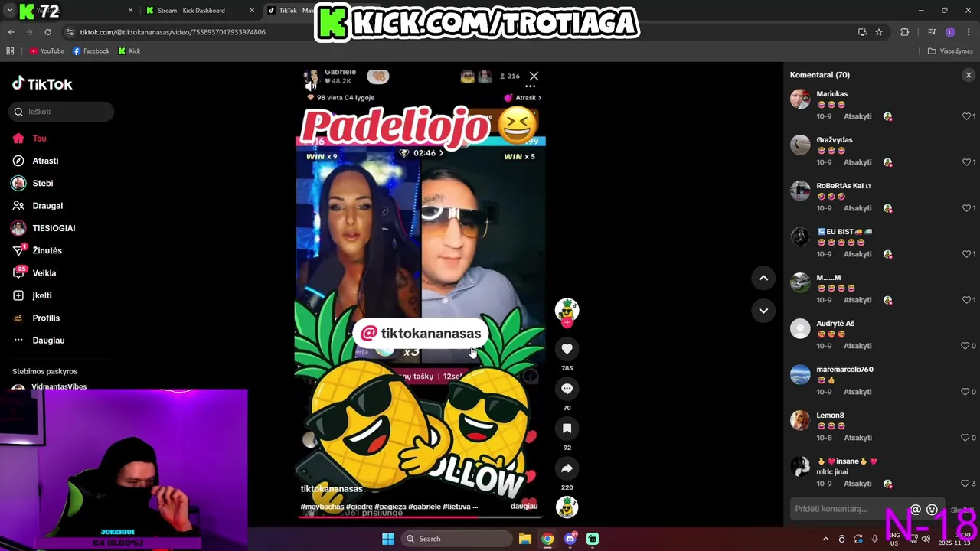The width and height of the screenshot is (980, 551).
Task: Open Profilis page
Action: pos(36,318)
